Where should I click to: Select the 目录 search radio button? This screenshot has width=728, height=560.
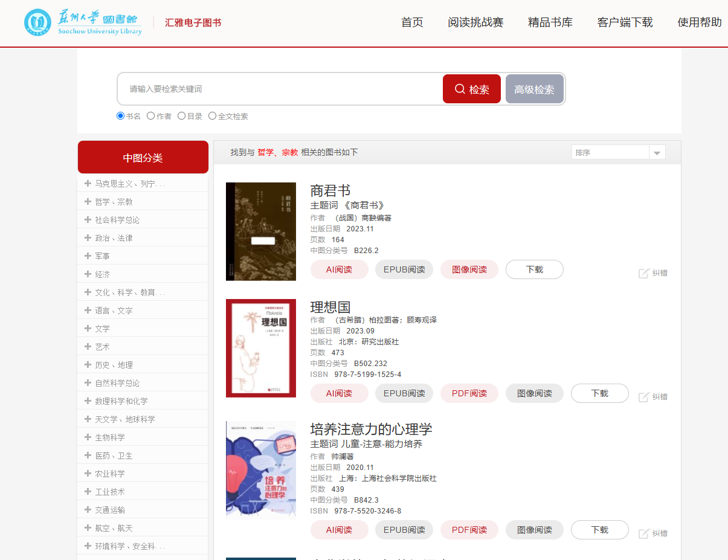tap(181, 116)
